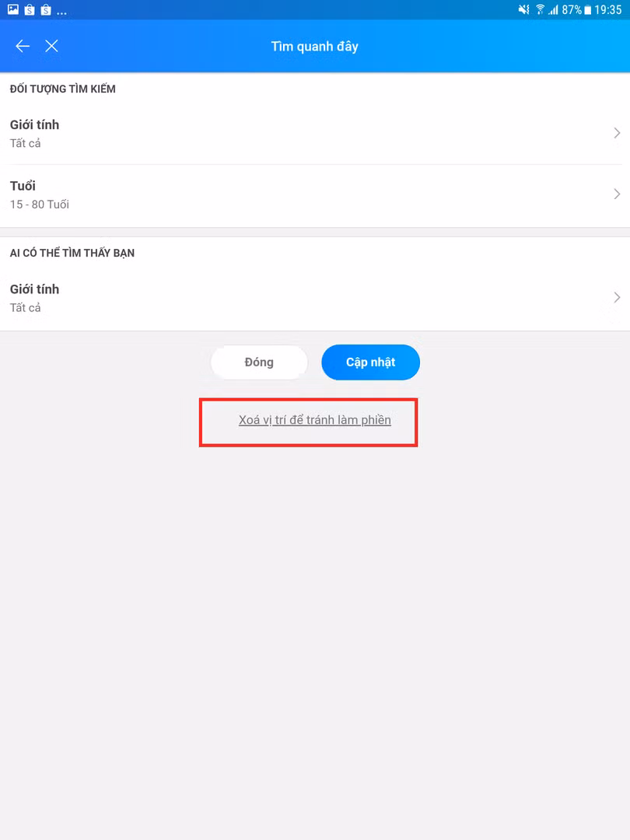This screenshot has height=840, width=630.
Task: Tap the Shopee bag icon beside the three dots
Action: click(46, 9)
